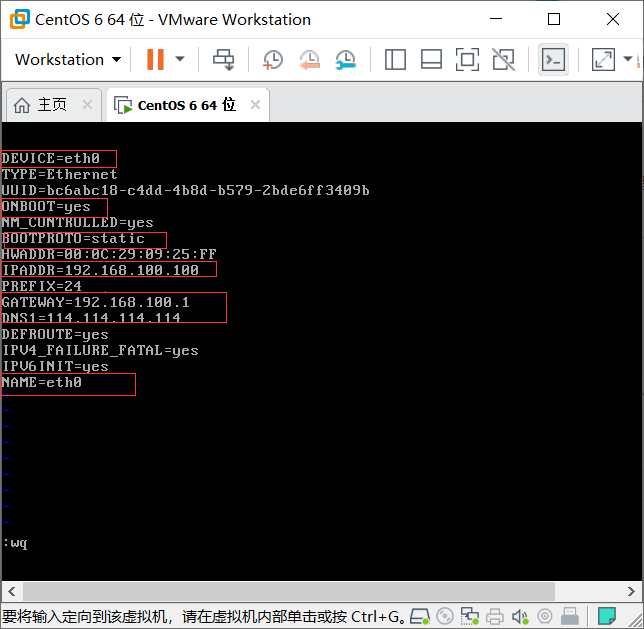Click the USB device status icon
The width and height of the screenshot is (644, 629).
pos(570,616)
